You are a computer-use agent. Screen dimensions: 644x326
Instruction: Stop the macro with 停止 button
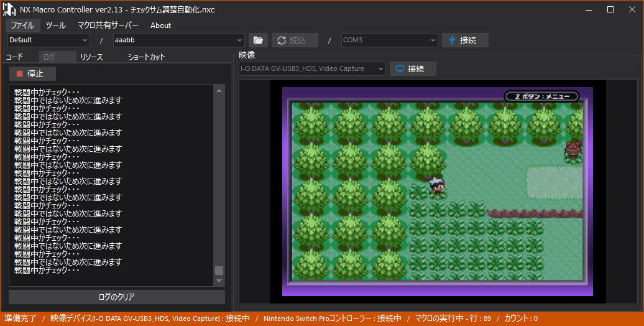click(x=32, y=73)
